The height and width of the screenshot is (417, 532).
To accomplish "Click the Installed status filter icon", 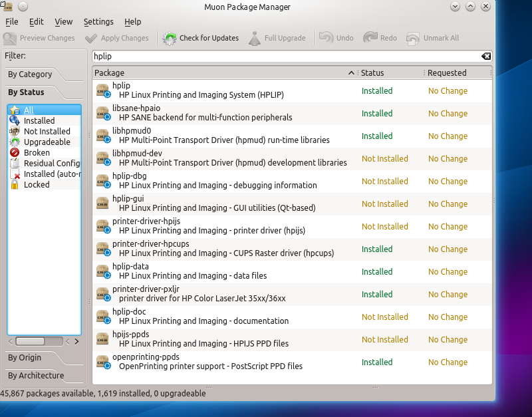I will [15, 120].
